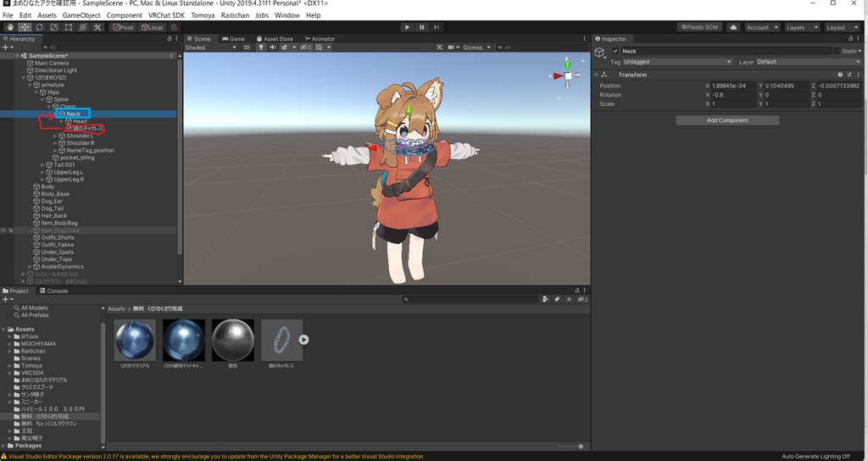Select the Rect tool
Screen dimensions: 868x461
pyautogui.click(x=68, y=27)
